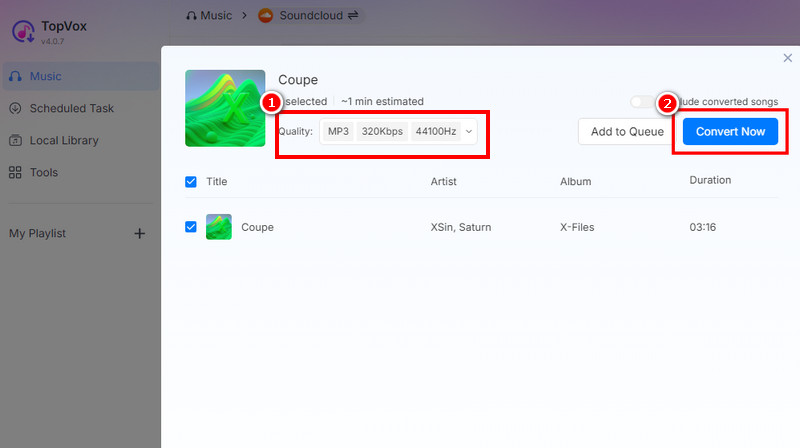
Task: Open the MP3 format selector
Action: point(338,131)
